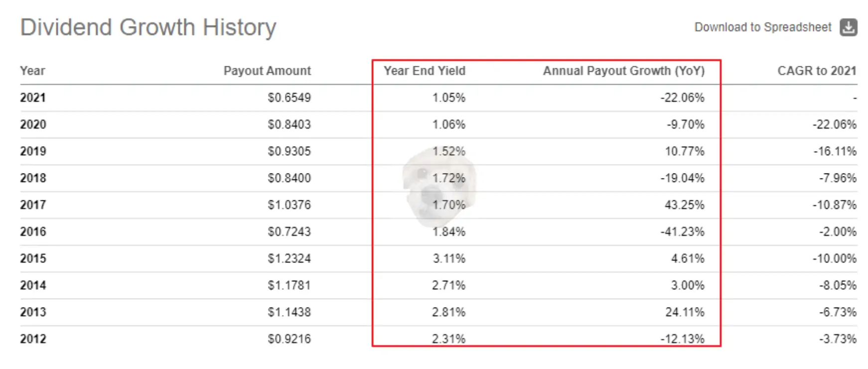Select the Dividend Growth History title
868x369 pixels.
148,27
